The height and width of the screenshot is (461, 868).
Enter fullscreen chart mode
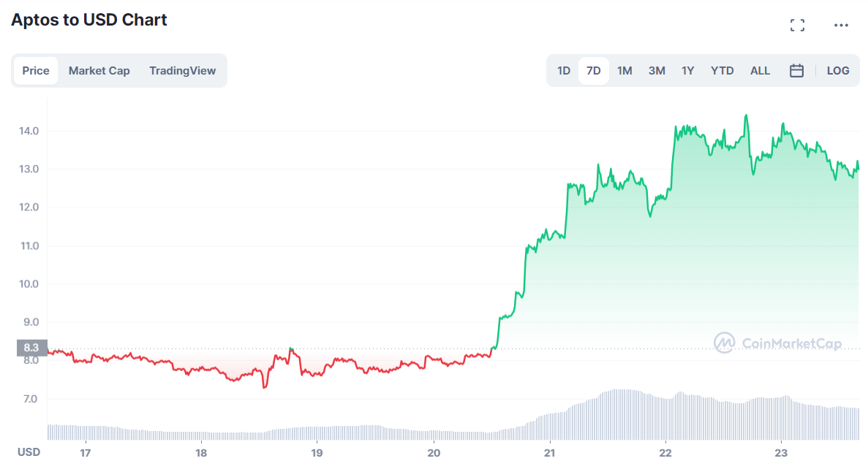pyautogui.click(x=797, y=26)
